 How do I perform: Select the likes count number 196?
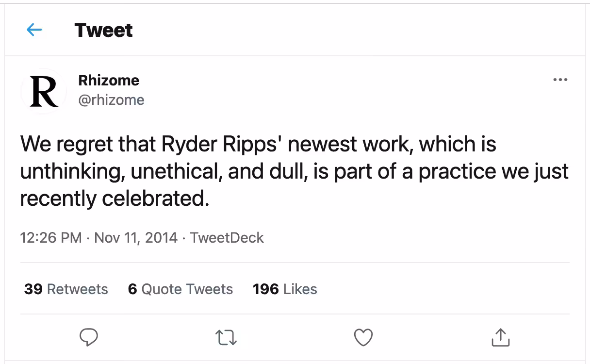tap(266, 289)
